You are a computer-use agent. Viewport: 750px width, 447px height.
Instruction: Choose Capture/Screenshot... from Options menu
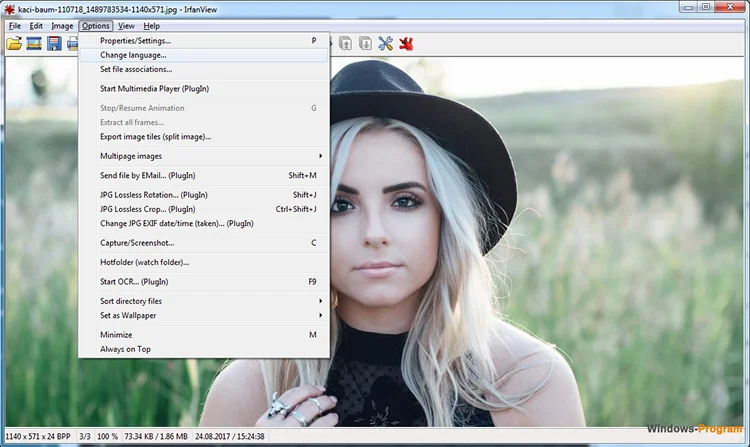click(x=137, y=243)
